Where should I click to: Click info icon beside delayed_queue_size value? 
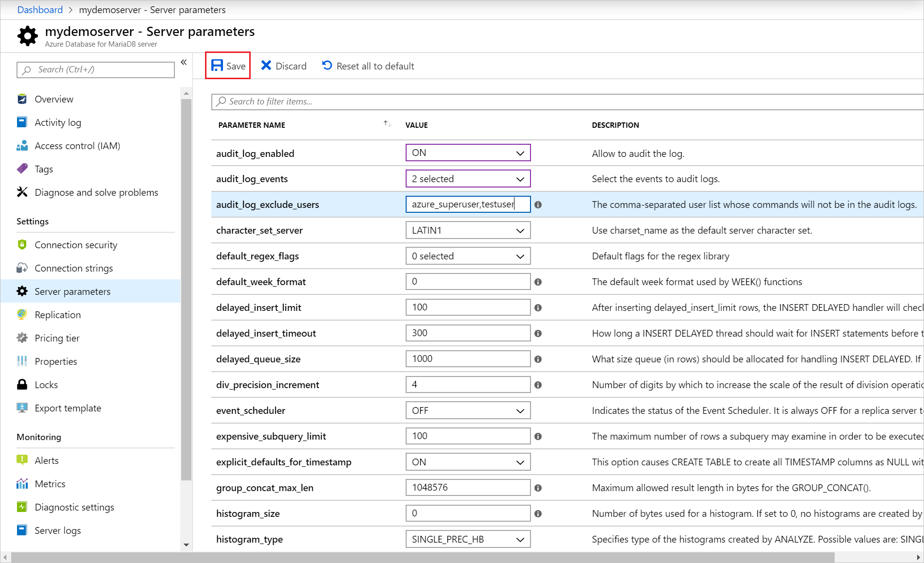[x=538, y=359]
